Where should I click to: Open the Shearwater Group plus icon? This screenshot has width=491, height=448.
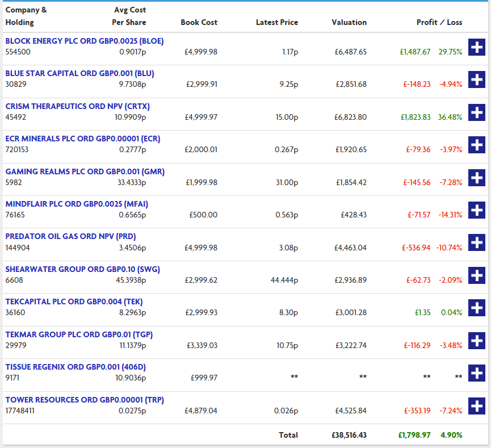click(477, 275)
